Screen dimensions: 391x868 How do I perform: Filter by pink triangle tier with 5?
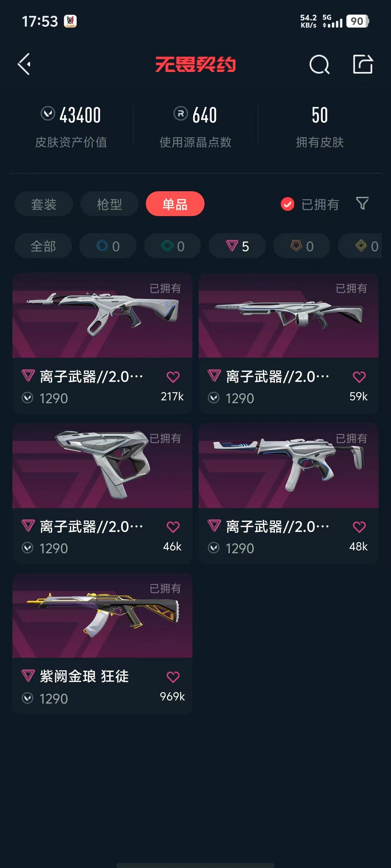pyautogui.click(x=237, y=246)
